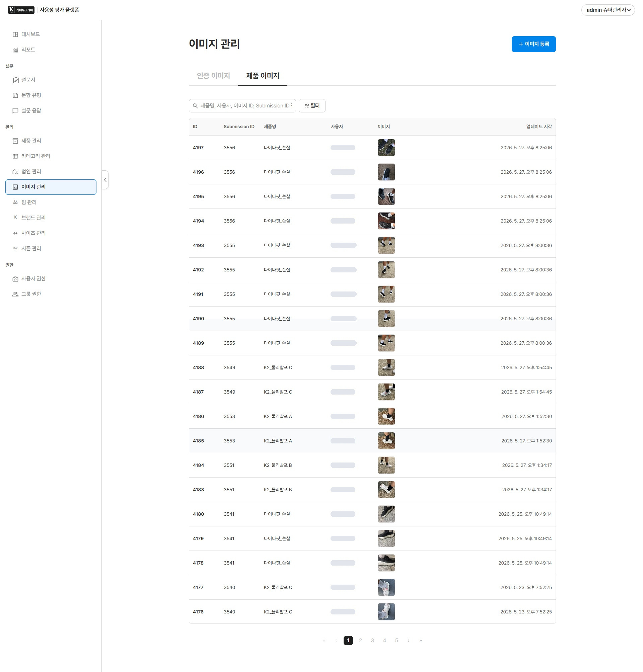643x672 pixels.
Task: Click page 3 in pagination
Action: [x=372, y=640]
